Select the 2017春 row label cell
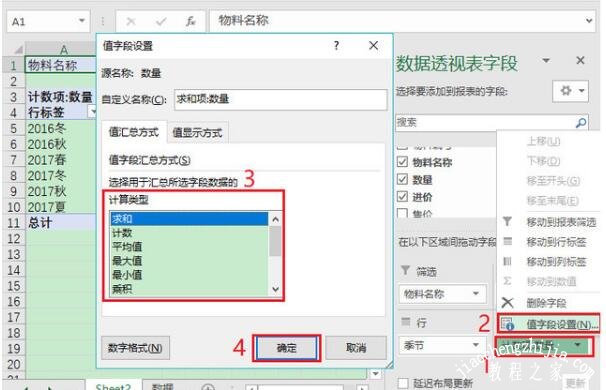This screenshot has width=606, height=390. 61,160
